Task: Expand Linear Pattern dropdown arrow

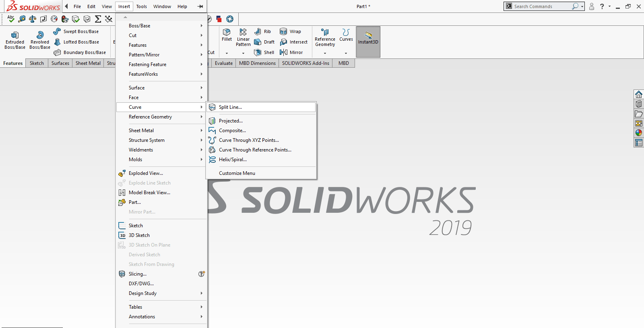Action: pyautogui.click(x=243, y=53)
